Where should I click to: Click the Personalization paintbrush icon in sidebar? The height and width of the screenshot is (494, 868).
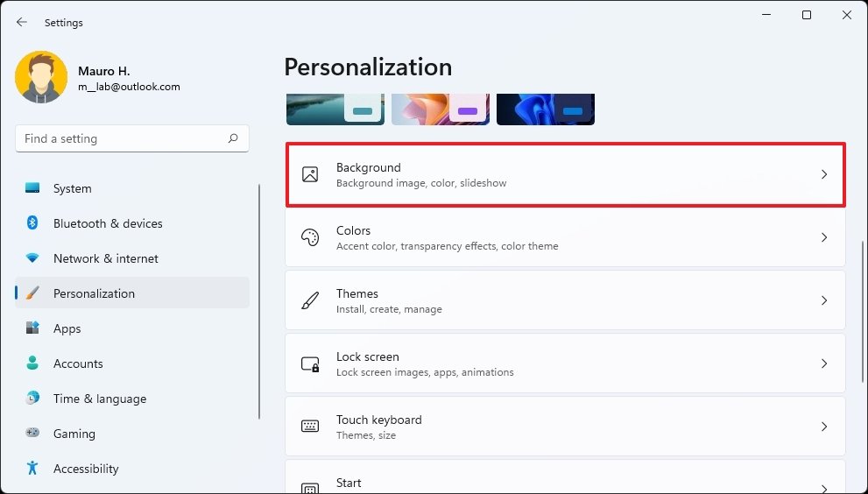point(32,293)
